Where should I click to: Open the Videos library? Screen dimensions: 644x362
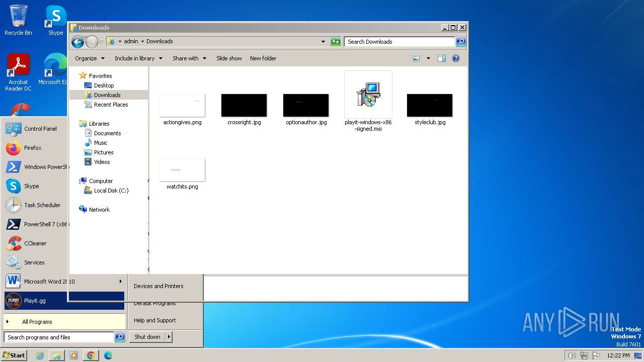102,162
